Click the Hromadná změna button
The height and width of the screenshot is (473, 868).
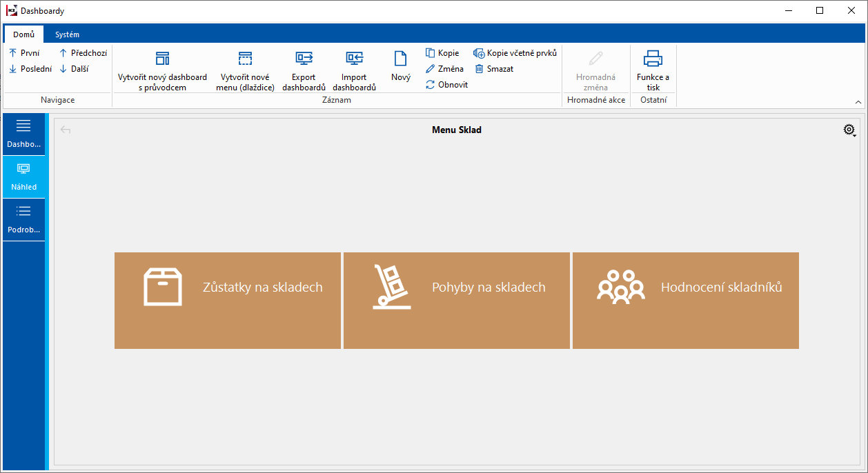tap(595, 70)
